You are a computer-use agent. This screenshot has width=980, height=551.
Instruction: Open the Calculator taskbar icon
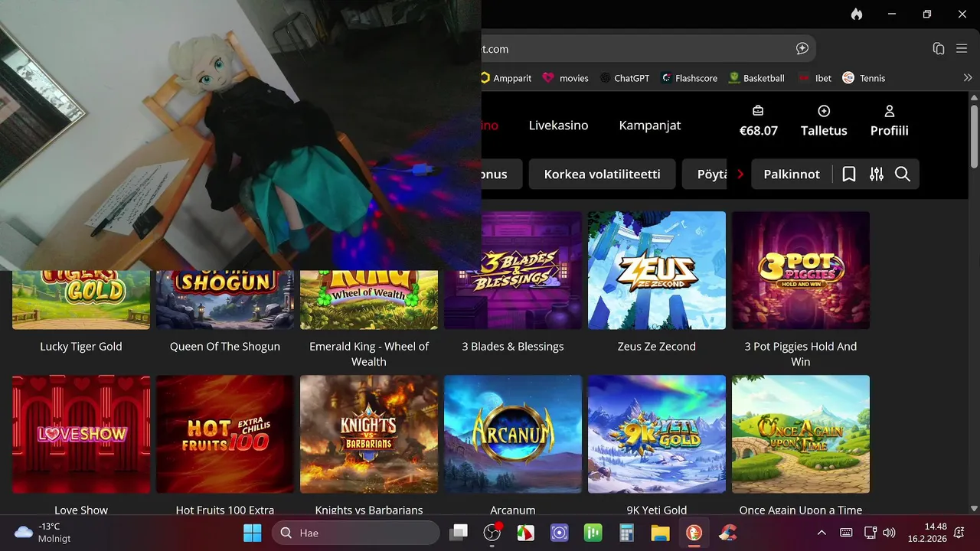(x=627, y=533)
